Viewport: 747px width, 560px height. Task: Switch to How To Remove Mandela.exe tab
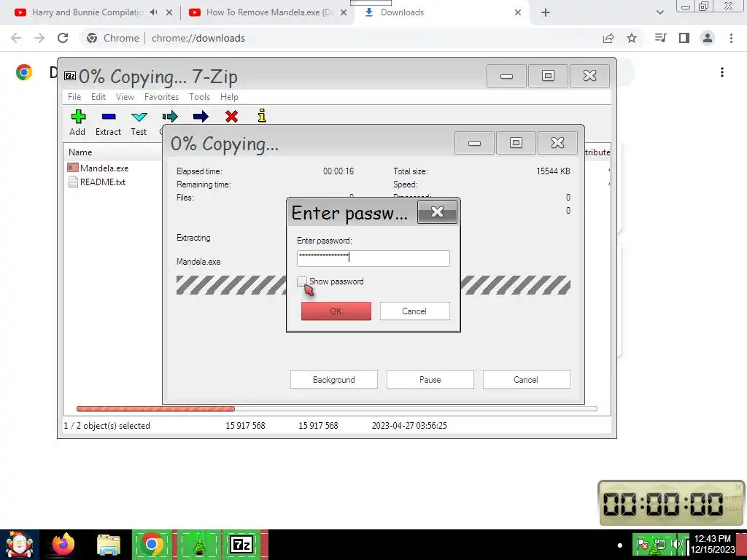click(268, 12)
